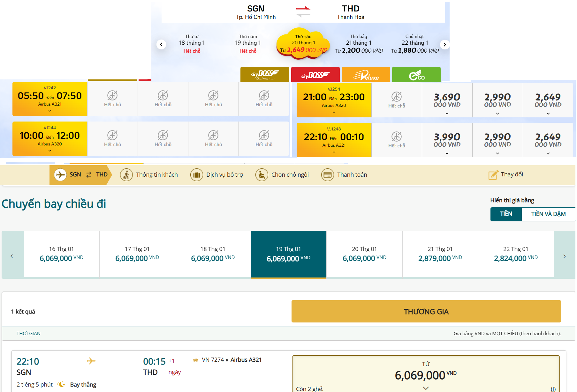The height and width of the screenshot is (392, 577).
Task: Choose 2,649 fare on flight VJ1248
Action: tap(548, 140)
